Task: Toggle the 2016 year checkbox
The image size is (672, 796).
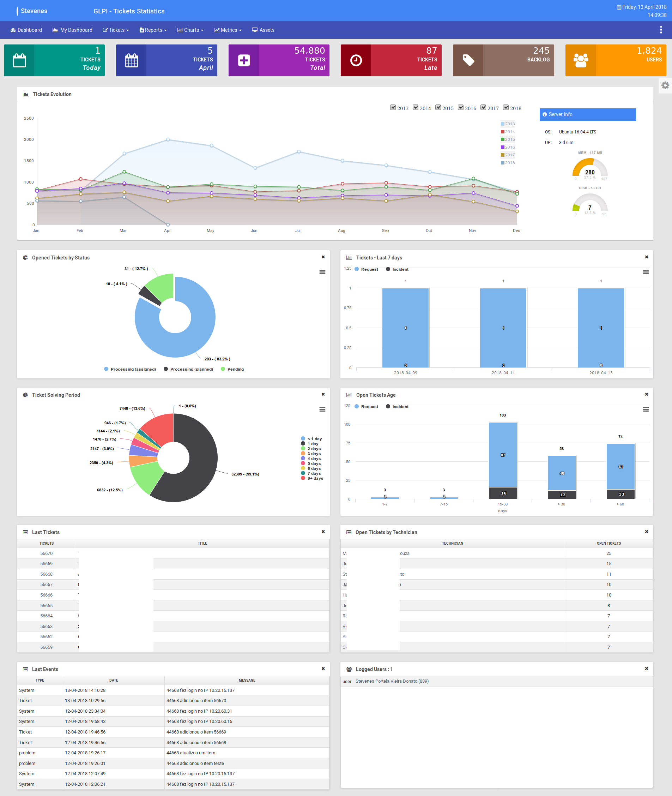Action: 461,108
